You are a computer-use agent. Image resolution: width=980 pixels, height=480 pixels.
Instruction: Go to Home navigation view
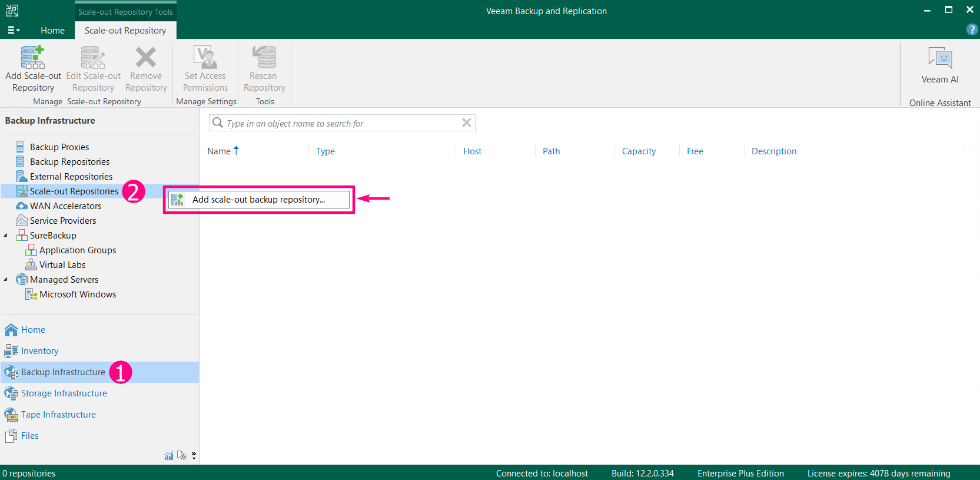pos(33,329)
